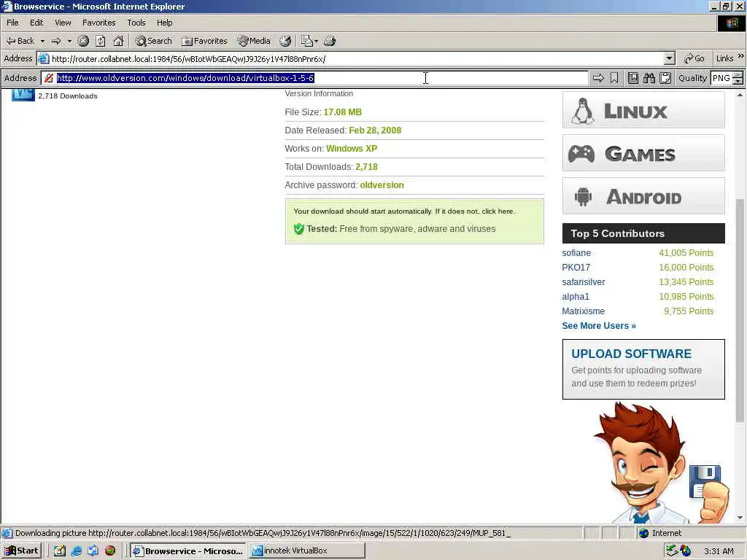Open the Help menu
747x560 pixels.
point(165,23)
